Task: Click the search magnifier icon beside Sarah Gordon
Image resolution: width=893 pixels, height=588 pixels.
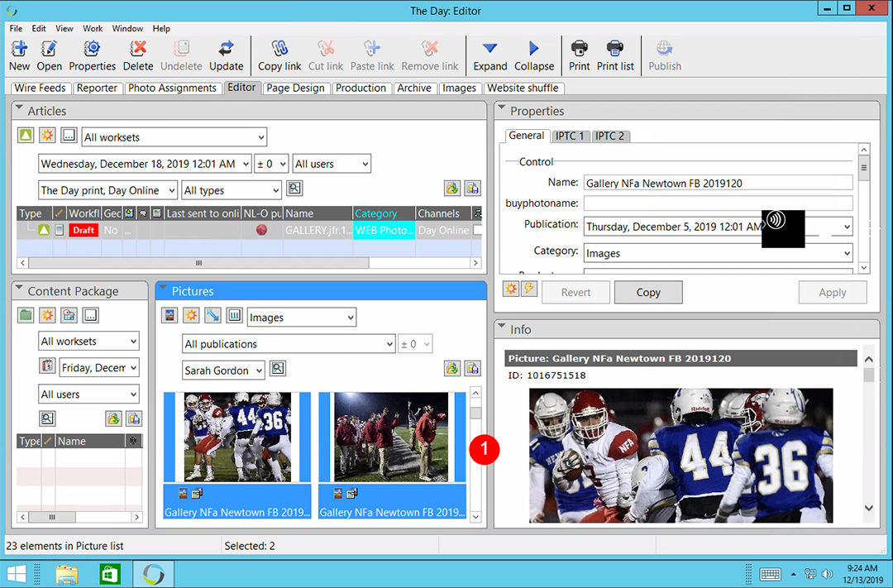Action: (x=277, y=369)
